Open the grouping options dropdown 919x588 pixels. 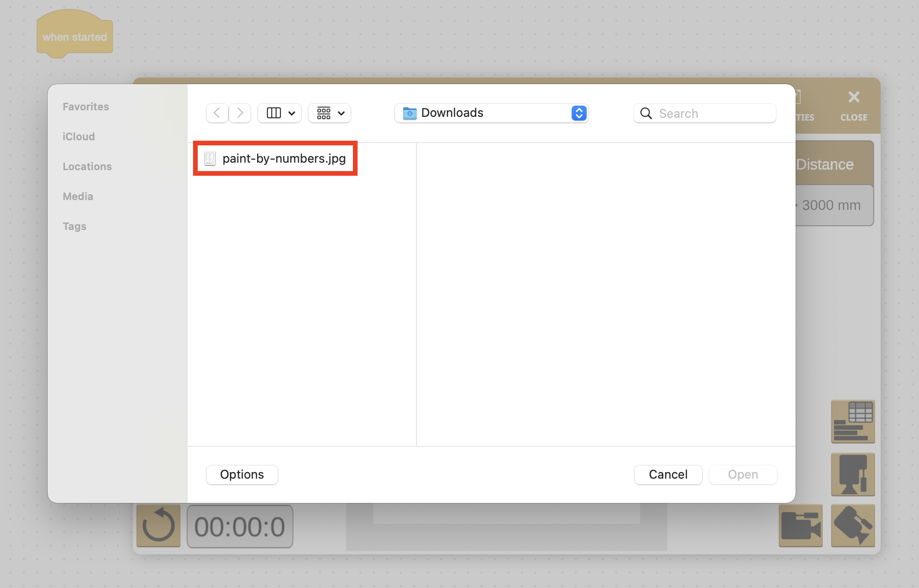point(329,113)
